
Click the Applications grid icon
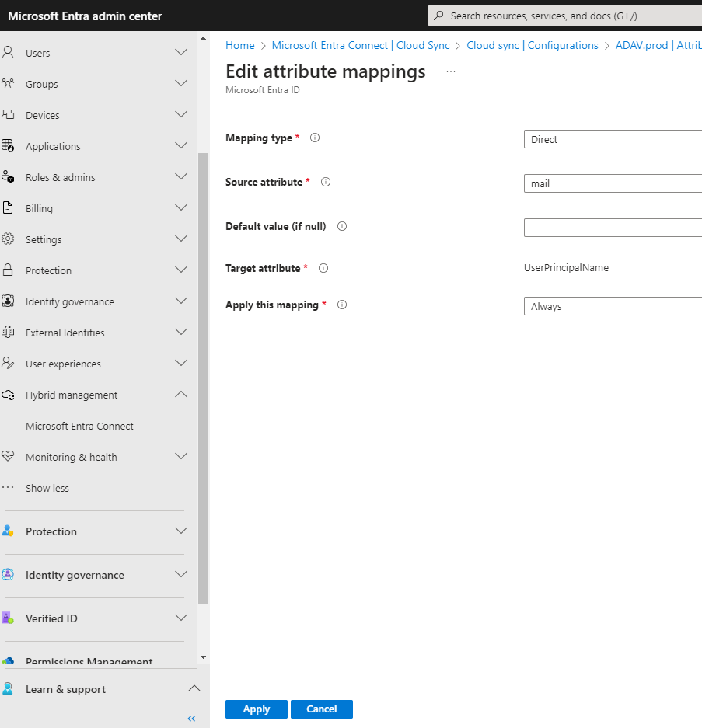(x=8, y=145)
